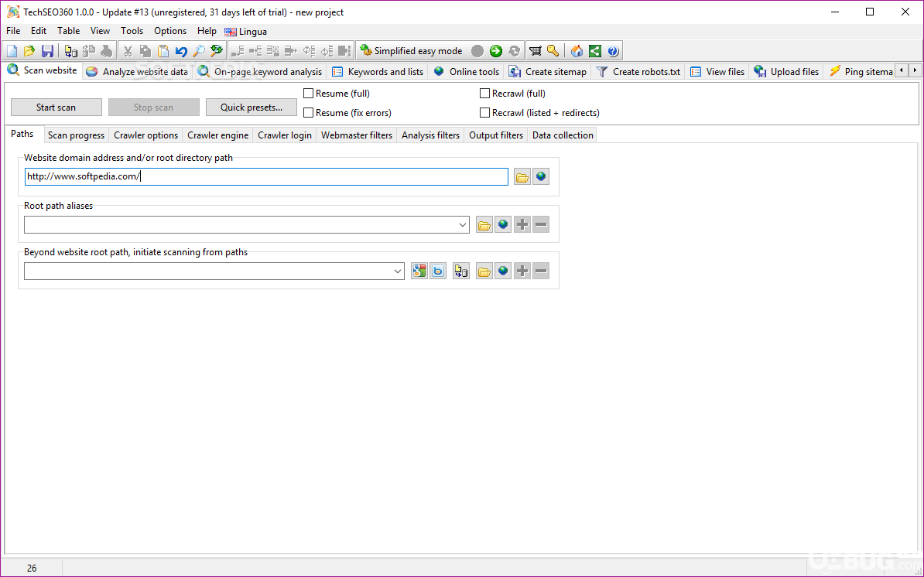Click the New project icon in toolbar
Screen dimensions: 924x577
coord(12,51)
